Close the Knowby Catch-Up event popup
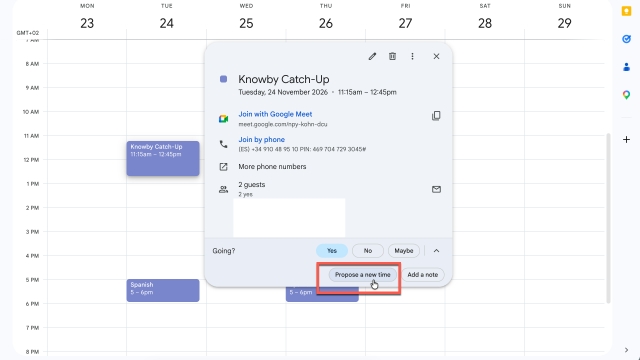 (x=436, y=56)
